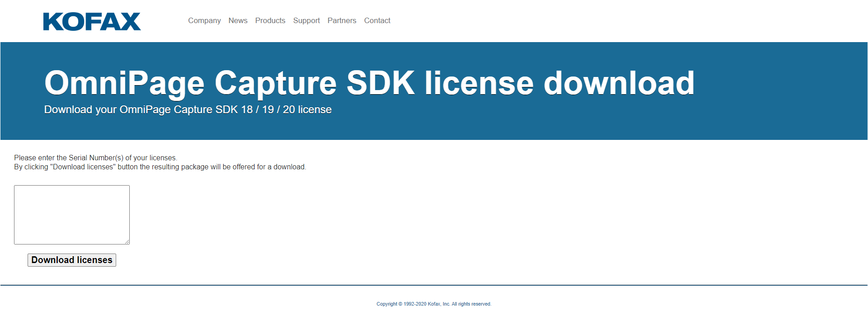Click the 'Download your OmniPage Capture SDK' subtitle
The width and height of the screenshot is (868, 321).
point(188,110)
